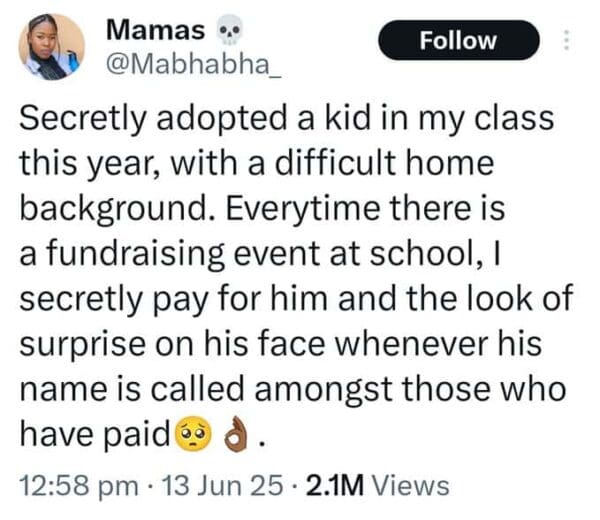
Task: Open the three-dot more options menu
Action: click(567, 41)
